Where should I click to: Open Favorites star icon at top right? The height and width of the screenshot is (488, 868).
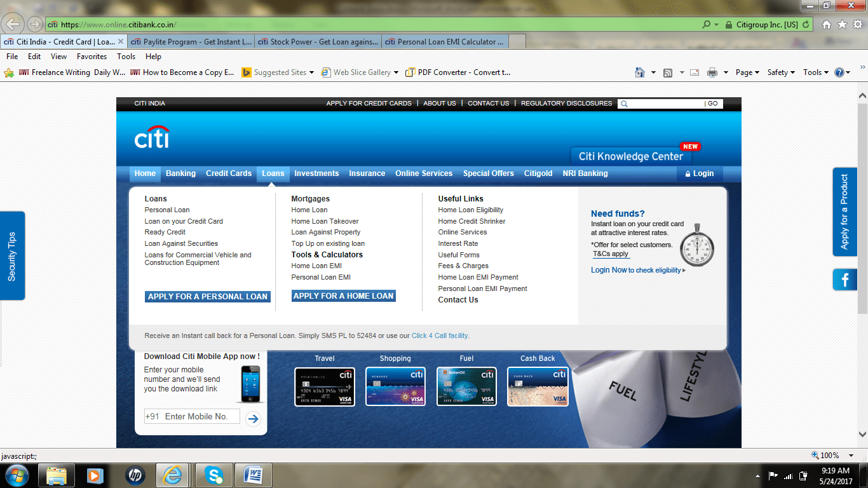(842, 25)
